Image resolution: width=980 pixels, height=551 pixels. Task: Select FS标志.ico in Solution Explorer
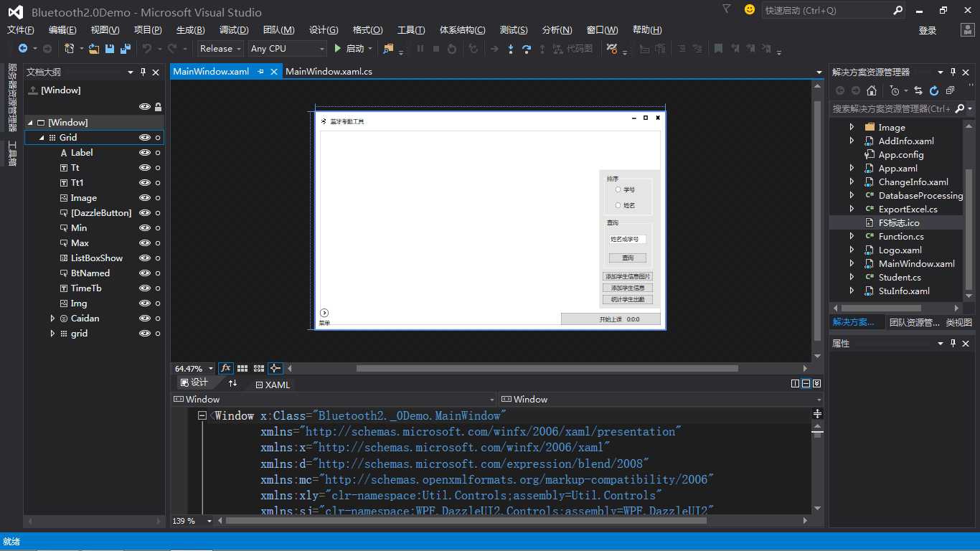899,223
